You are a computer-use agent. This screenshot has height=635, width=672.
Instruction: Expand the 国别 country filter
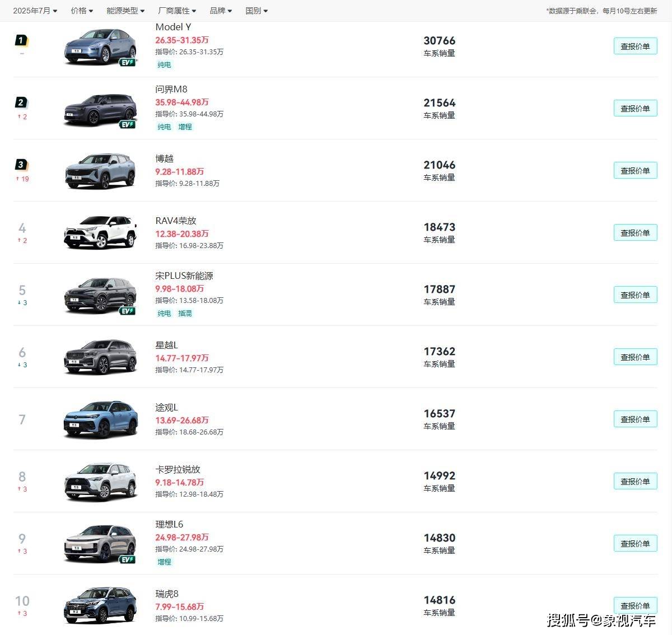(x=256, y=11)
